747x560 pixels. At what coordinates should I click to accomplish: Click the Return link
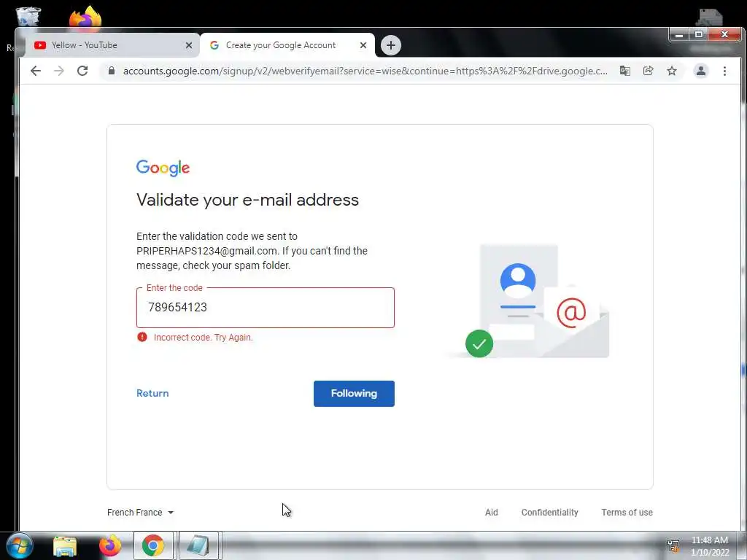coord(152,393)
